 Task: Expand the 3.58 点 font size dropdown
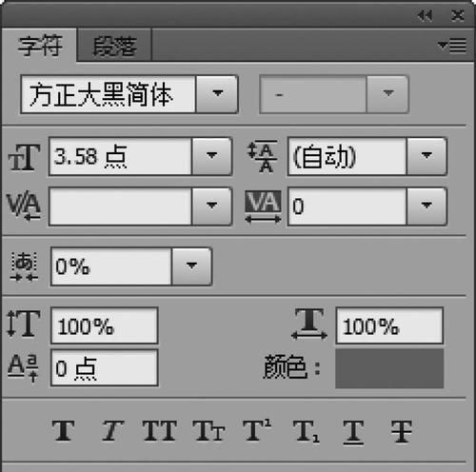211,156
